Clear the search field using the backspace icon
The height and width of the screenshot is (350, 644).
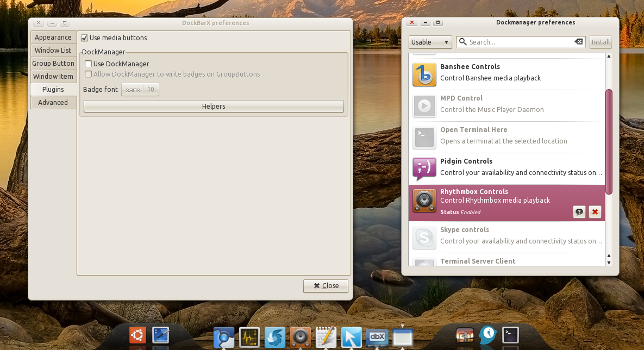578,41
